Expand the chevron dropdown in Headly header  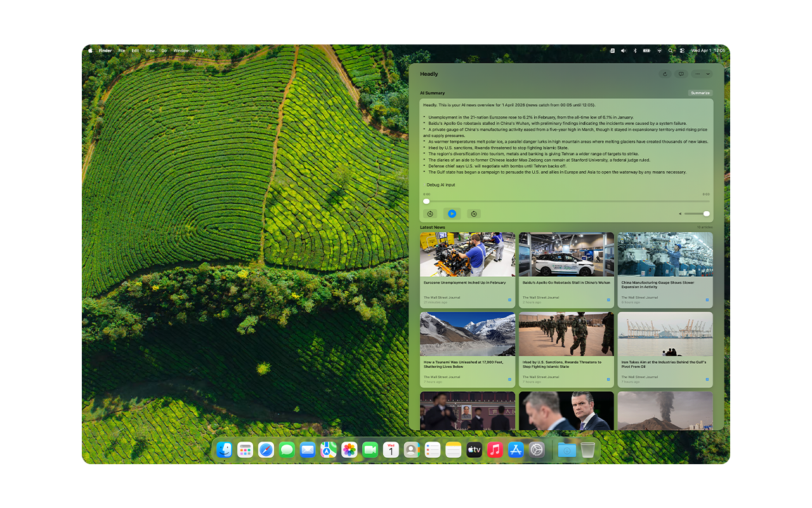tap(709, 74)
